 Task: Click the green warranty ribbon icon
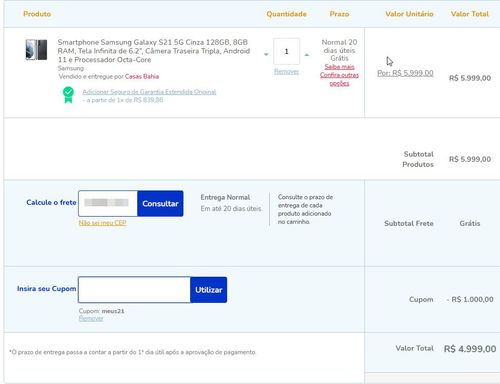(68, 95)
